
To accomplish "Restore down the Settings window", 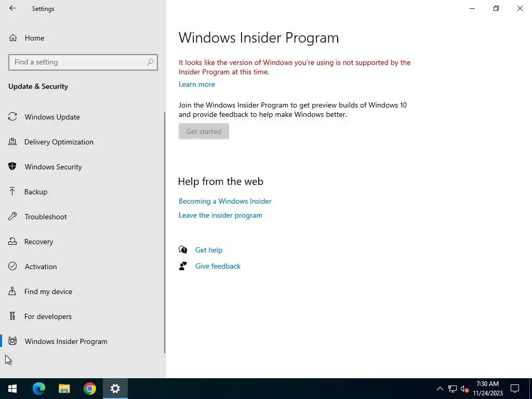I will (x=496, y=8).
